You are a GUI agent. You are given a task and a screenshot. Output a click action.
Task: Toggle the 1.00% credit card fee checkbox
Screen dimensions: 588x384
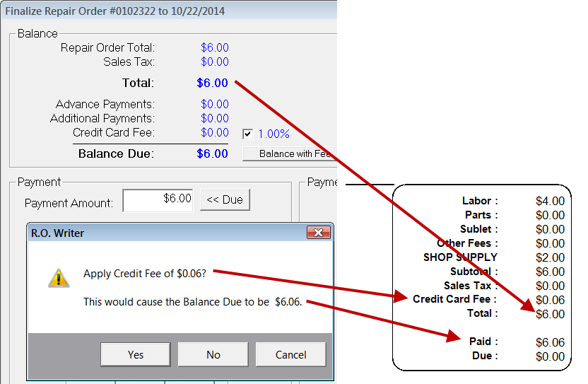click(248, 134)
